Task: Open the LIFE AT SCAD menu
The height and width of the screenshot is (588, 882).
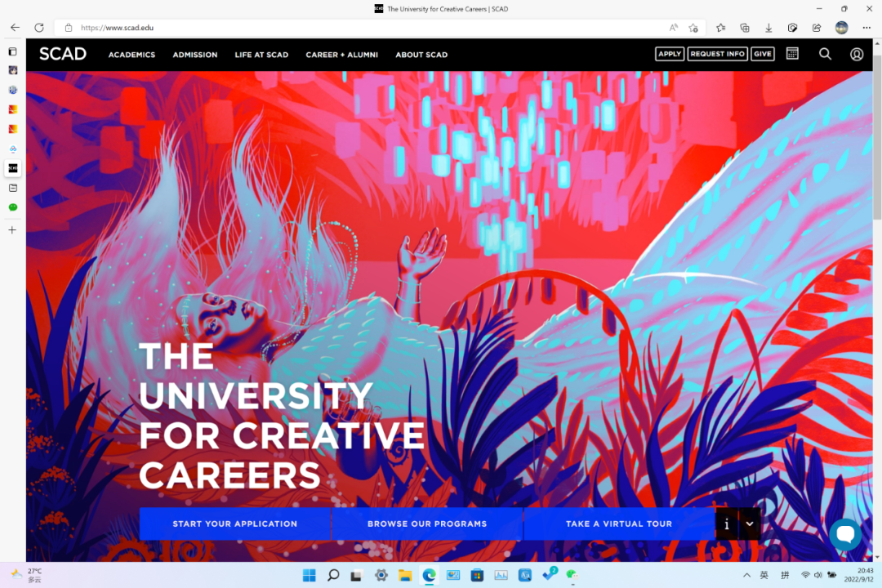Action: pyautogui.click(x=261, y=55)
